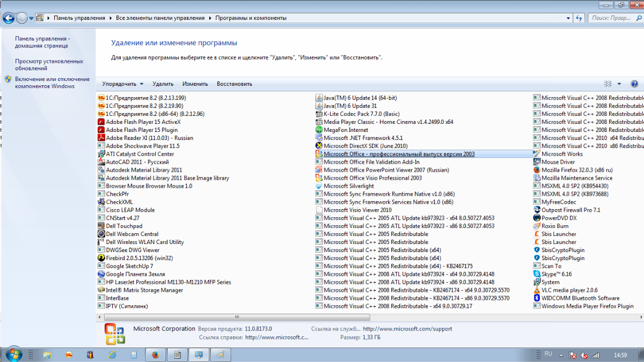Screen dimensions: 644x362
Task: Click the Восстановить toolbar command
Action: coord(234,84)
